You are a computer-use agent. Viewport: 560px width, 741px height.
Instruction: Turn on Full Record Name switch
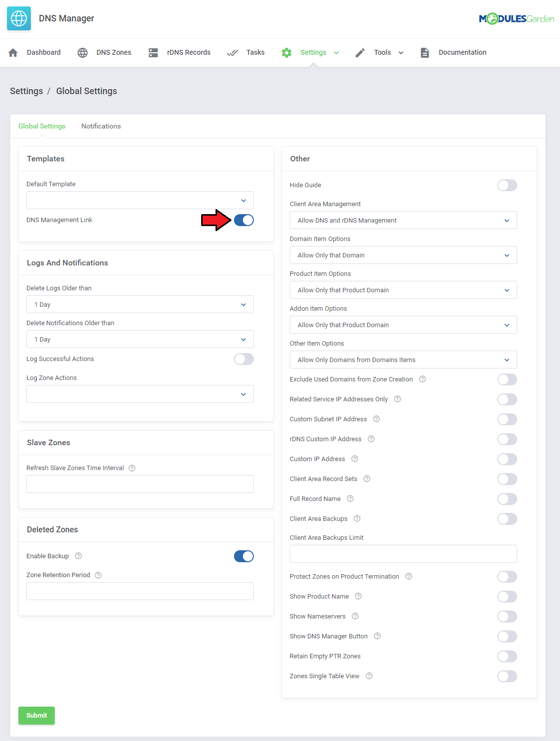click(507, 499)
